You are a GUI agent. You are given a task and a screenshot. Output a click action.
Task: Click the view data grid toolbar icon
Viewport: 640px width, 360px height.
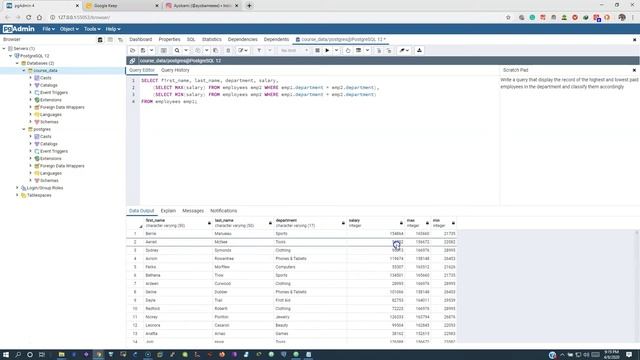pyautogui.click(x=163, y=51)
